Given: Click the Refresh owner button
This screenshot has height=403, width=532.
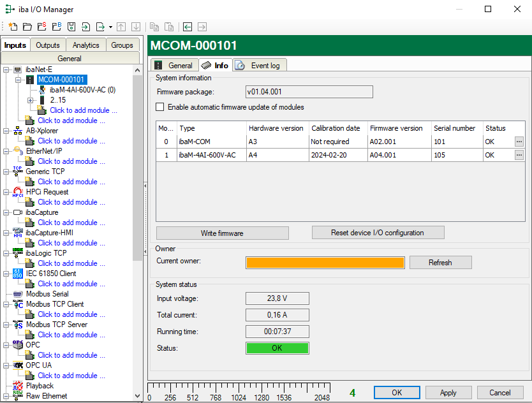Looking at the screenshot, I should (440, 263).
